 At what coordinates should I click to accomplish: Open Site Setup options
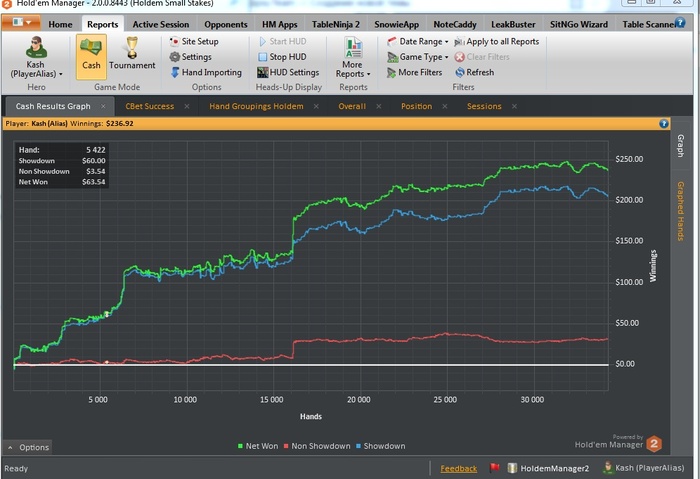pos(194,42)
